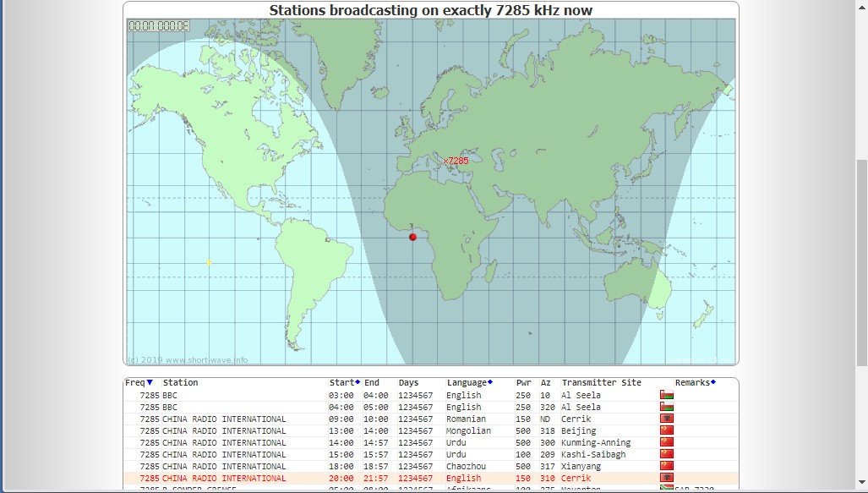Click the Oman flag in BBC 03:00 row
The image size is (868, 493).
(667, 395)
